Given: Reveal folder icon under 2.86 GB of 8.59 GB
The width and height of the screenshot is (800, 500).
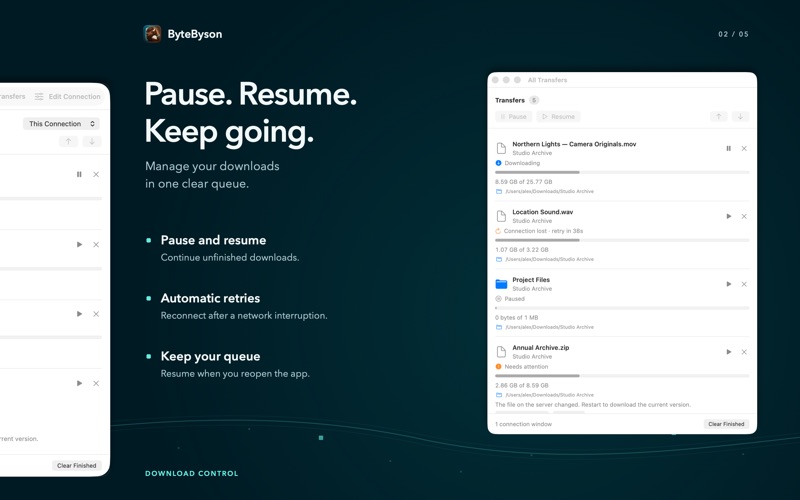Looking at the screenshot, I should coord(499,395).
